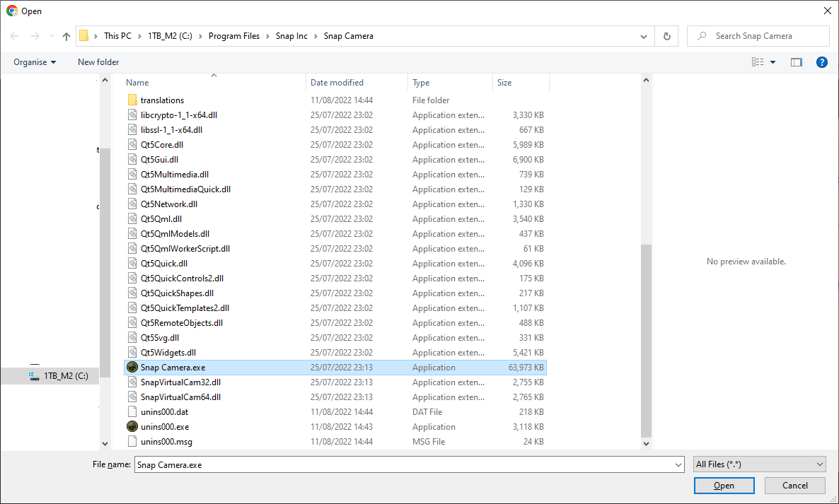Expand the File name dropdown arrow

point(678,465)
